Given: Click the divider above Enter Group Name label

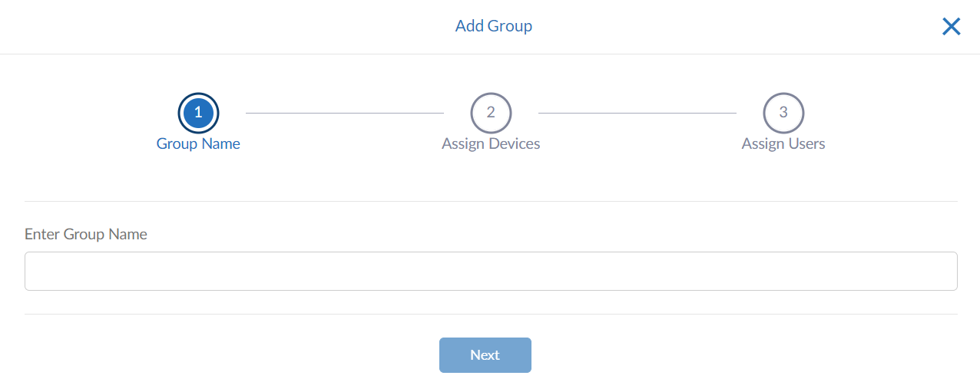Looking at the screenshot, I should click(x=491, y=201).
